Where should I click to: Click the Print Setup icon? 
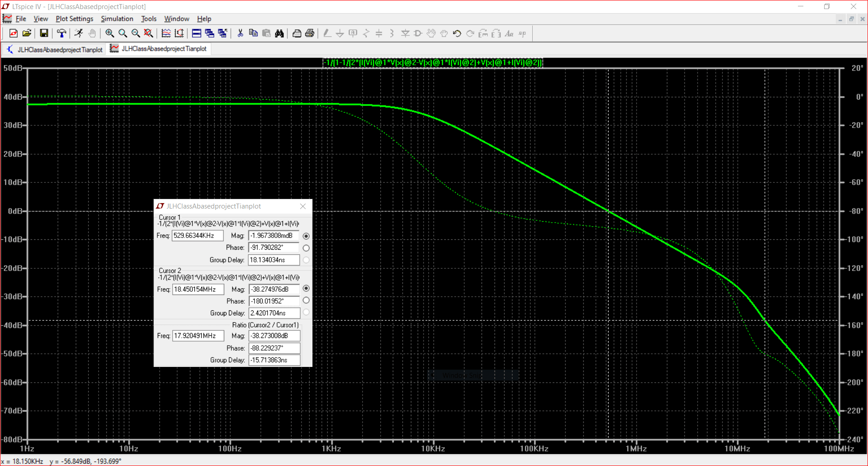point(297,33)
